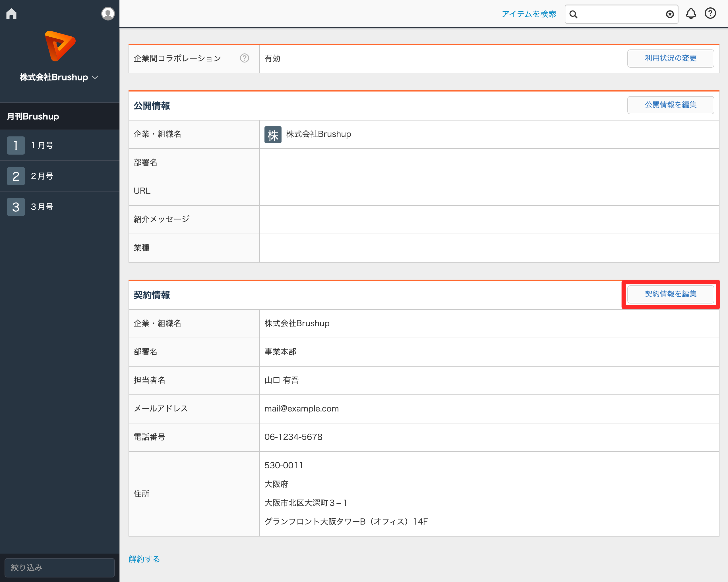The image size is (728, 582).
Task: Go to the home icon in sidebar
Action: click(11, 14)
